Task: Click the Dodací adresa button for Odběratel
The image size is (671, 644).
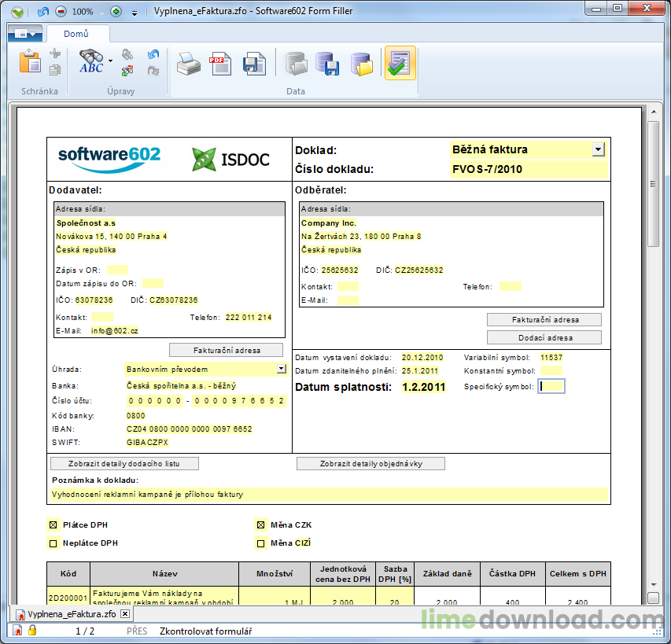Action: (544, 337)
